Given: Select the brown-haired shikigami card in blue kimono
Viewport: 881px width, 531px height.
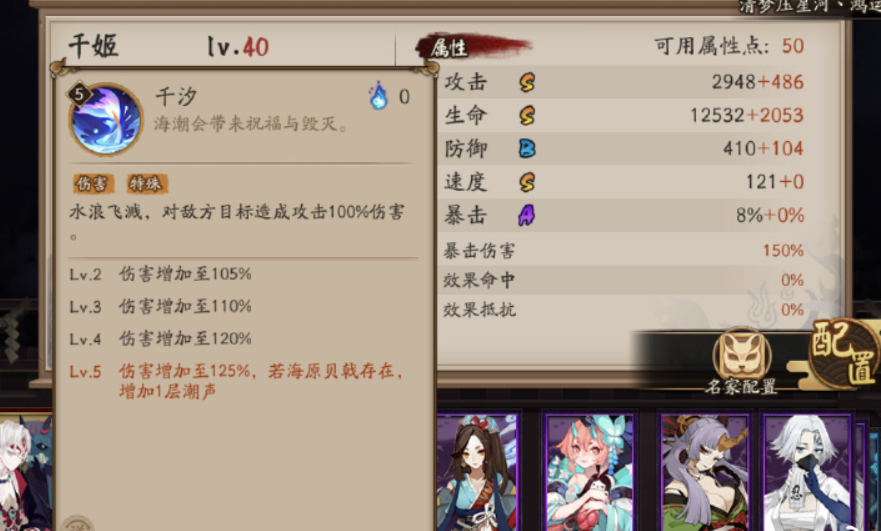Looking at the screenshot, I should [477, 472].
